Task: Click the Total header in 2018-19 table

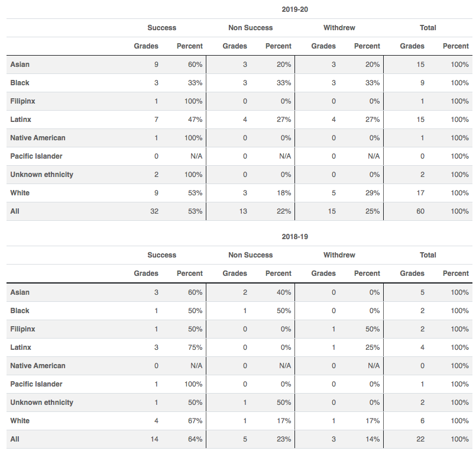Action: pos(428,255)
